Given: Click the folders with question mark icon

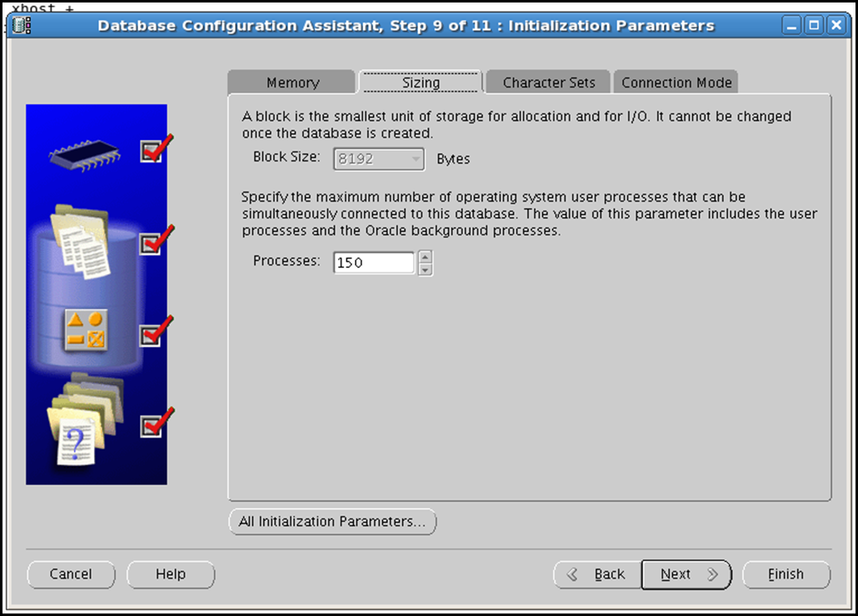Looking at the screenshot, I should [x=85, y=420].
